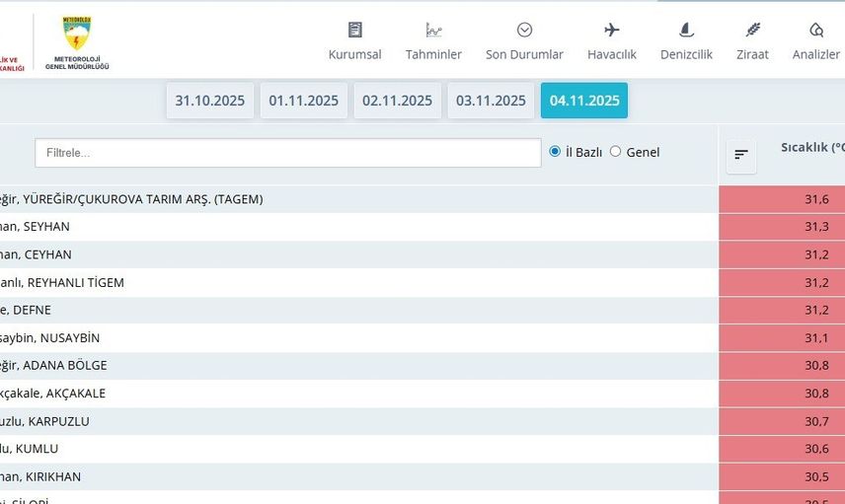This screenshot has width=845, height=504.
Task: Select the İl Bazlı radio button
Action: (555, 152)
